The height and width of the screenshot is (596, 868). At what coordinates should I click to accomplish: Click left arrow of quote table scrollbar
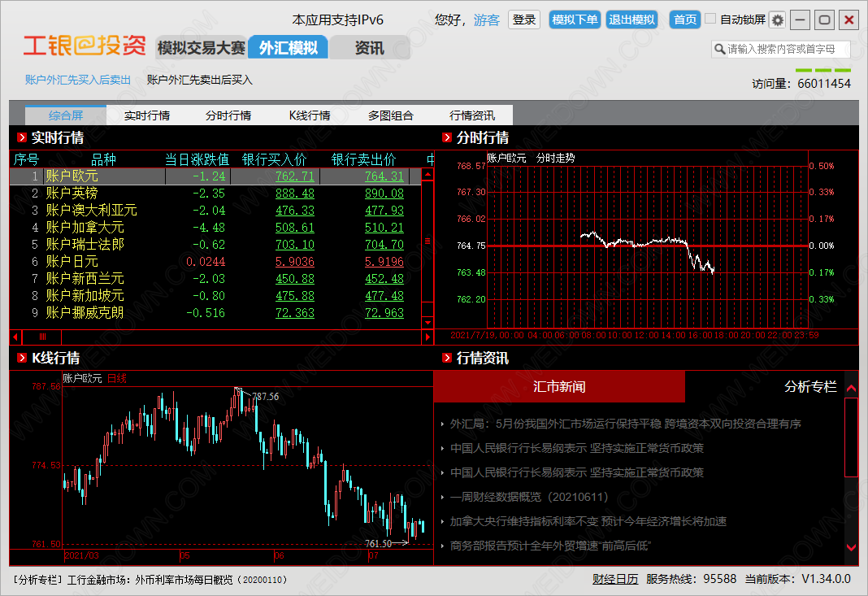tap(15, 337)
